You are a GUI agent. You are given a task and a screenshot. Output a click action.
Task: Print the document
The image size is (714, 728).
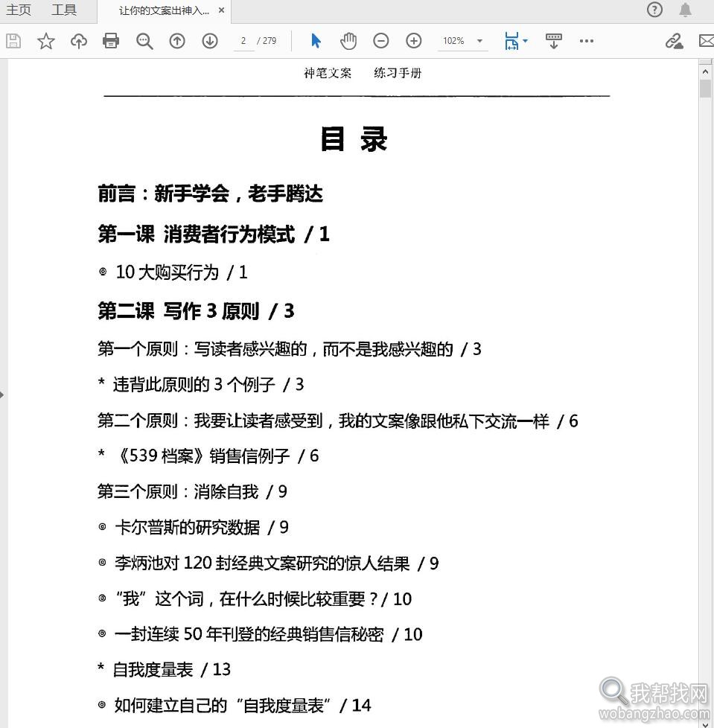pyautogui.click(x=111, y=41)
